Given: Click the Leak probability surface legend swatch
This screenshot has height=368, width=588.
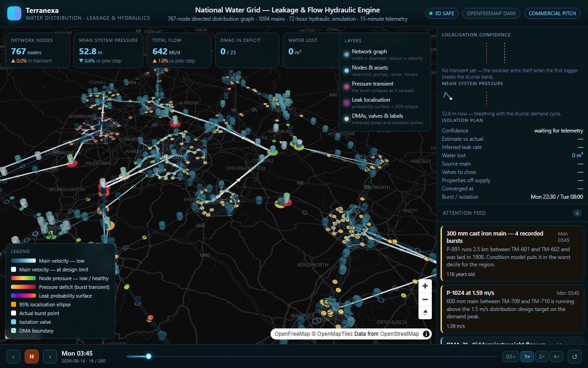Looking at the screenshot, I should (x=23, y=296).
